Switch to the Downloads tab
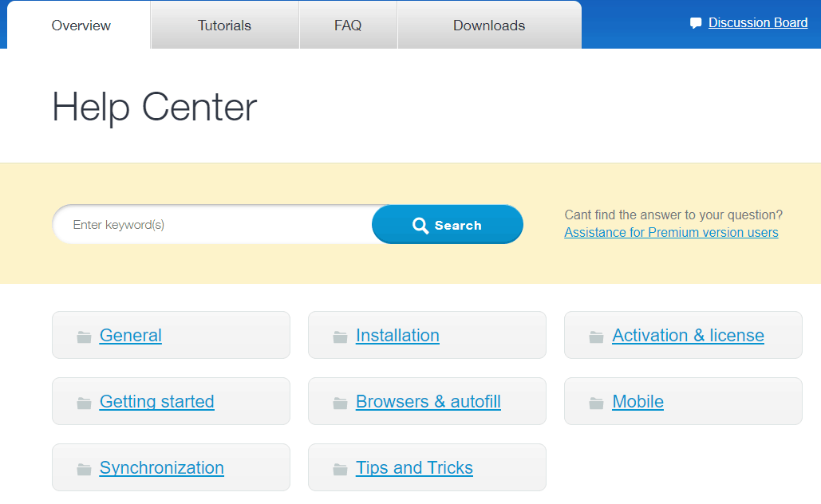 (x=488, y=25)
